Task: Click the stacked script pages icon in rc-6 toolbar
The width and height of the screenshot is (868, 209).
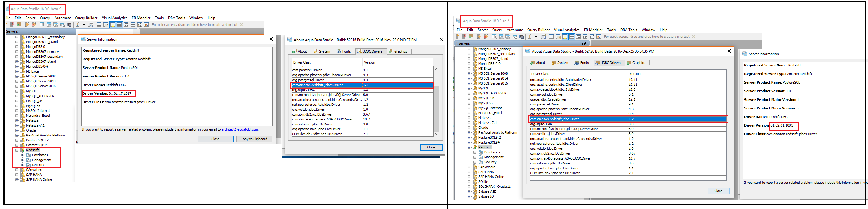Action: (543, 37)
